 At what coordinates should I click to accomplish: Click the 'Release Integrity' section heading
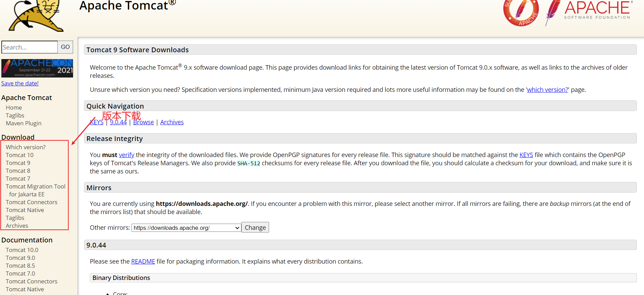point(114,139)
